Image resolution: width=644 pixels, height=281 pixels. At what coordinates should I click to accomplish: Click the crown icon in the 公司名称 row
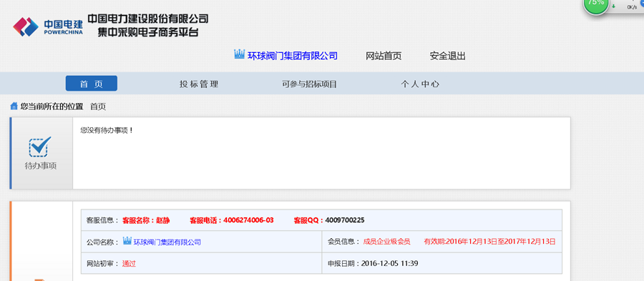[127, 242]
